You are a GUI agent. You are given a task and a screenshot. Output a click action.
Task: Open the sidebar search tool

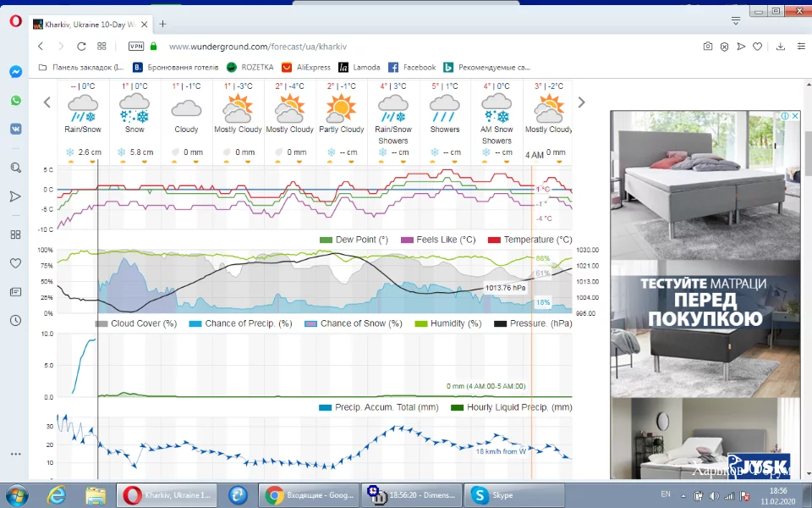tap(15, 168)
